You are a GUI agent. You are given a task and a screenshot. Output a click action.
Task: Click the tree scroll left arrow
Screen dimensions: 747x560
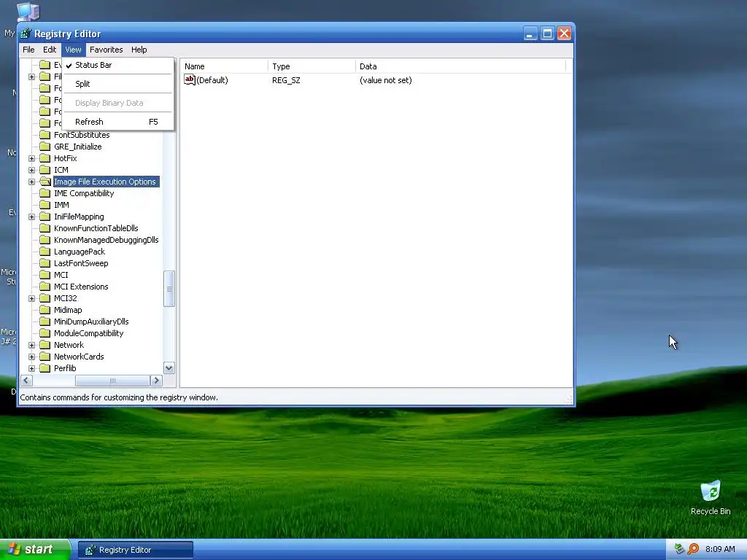coord(27,381)
